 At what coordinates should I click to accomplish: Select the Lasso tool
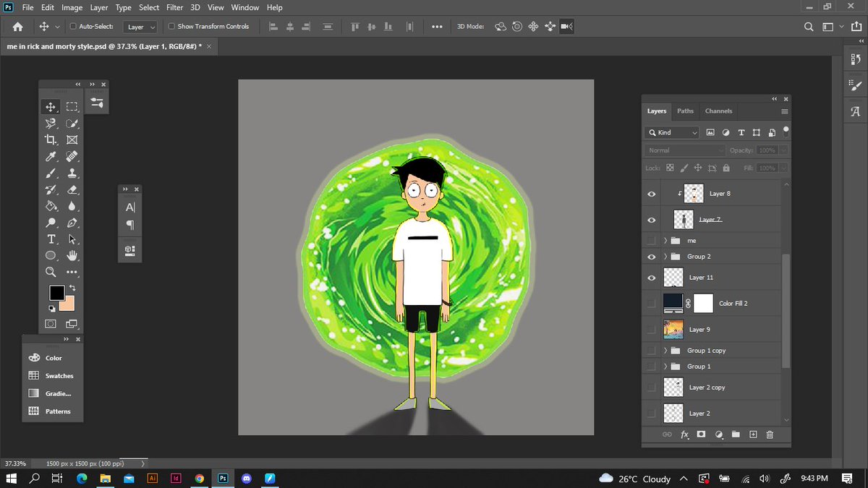[51, 124]
